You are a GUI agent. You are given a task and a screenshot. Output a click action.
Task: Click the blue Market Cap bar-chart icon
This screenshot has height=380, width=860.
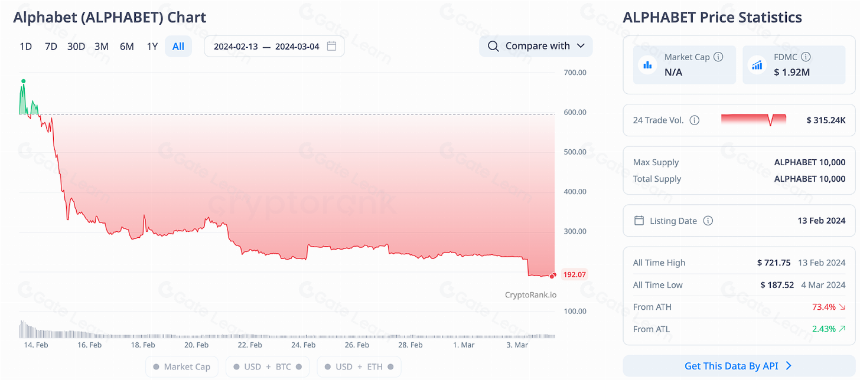[648, 65]
